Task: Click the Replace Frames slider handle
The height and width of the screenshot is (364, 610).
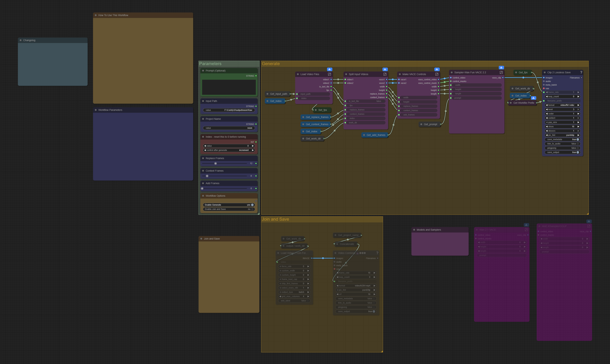Action: pyautogui.click(x=215, y=163)
